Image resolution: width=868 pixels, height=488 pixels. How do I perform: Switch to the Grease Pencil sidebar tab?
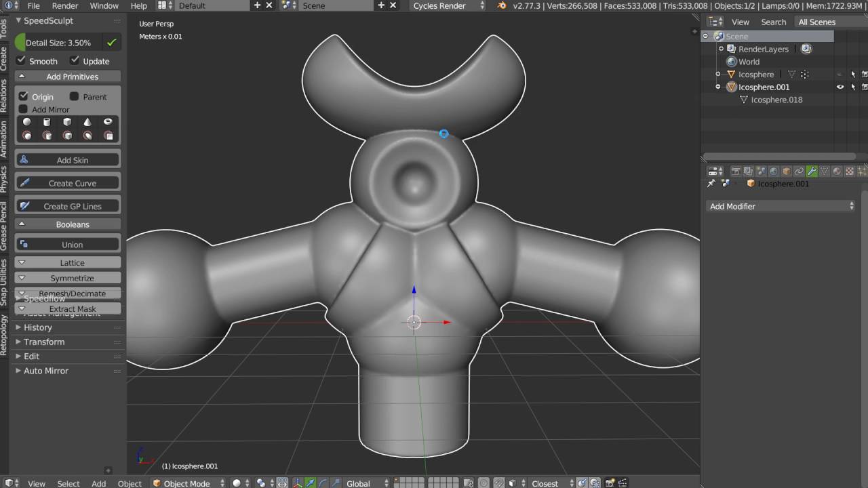point(4,226)
